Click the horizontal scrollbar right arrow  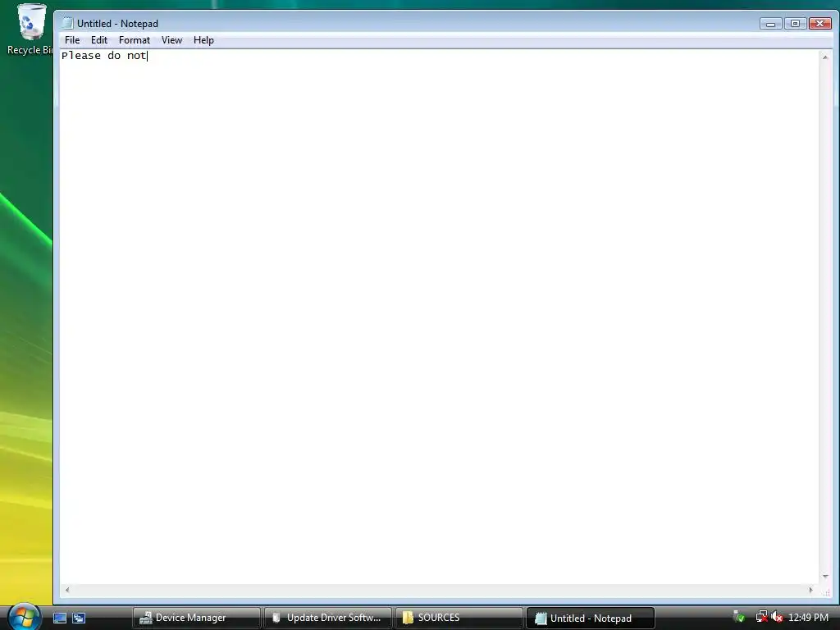point(810,590)
